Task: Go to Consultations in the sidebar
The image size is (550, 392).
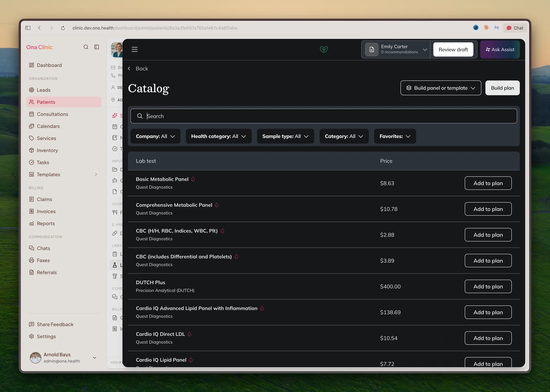Action: 52,114
